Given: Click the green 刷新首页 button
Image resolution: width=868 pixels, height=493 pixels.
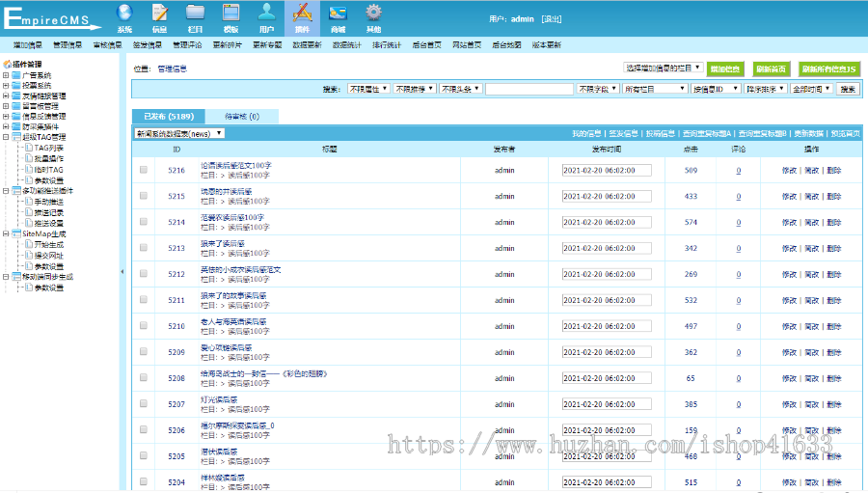Looking at the screenshot, I should coord(772,68).
